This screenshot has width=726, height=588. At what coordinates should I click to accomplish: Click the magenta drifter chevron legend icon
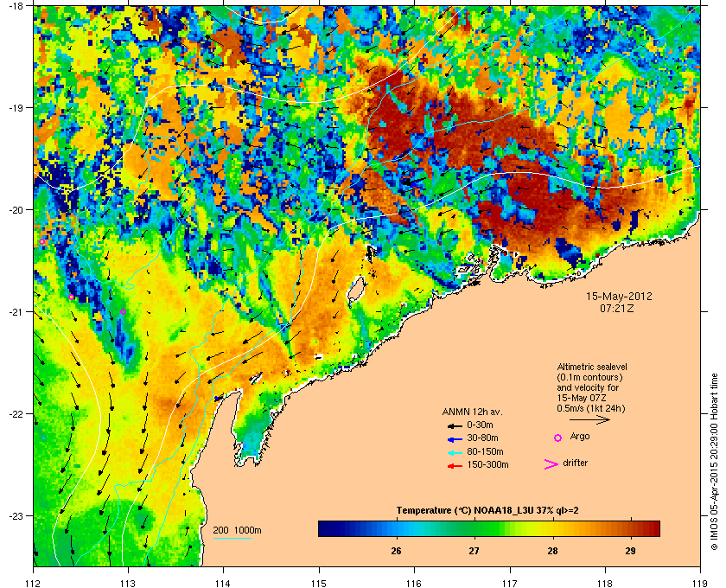pos(551,464)
